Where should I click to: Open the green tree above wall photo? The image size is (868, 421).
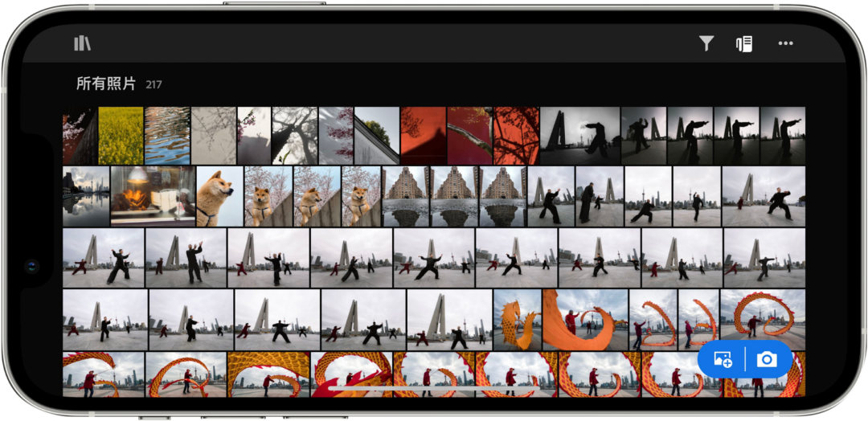[x=376, y=136]
